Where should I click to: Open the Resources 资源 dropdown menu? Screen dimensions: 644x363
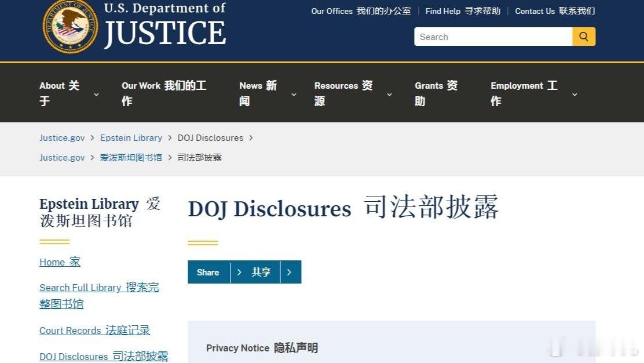[x=343, y=93]
